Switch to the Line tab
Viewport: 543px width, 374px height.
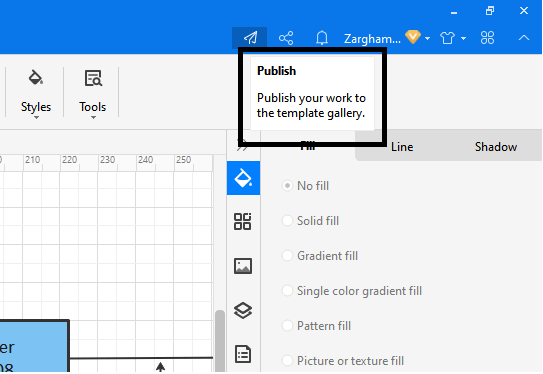(x=402, y=147)
